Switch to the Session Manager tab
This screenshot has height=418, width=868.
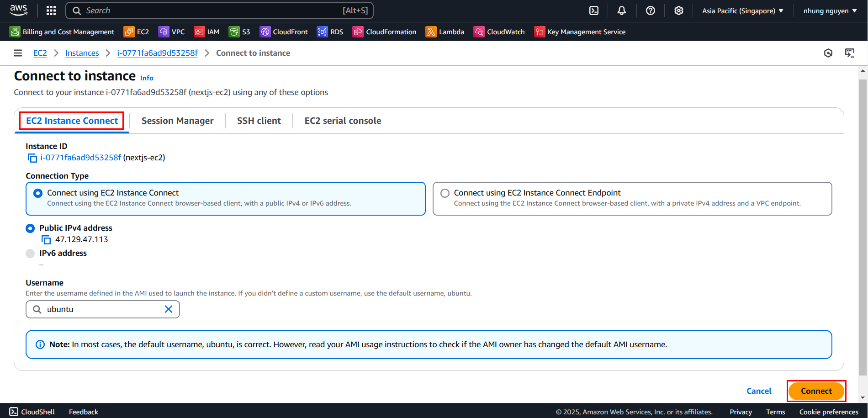point(177,121)
